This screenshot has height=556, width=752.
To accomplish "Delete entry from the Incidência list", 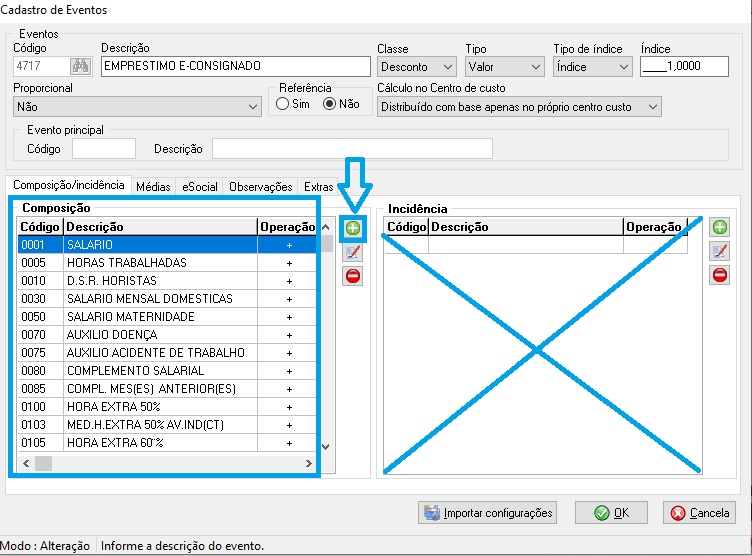I will point(719,276).
